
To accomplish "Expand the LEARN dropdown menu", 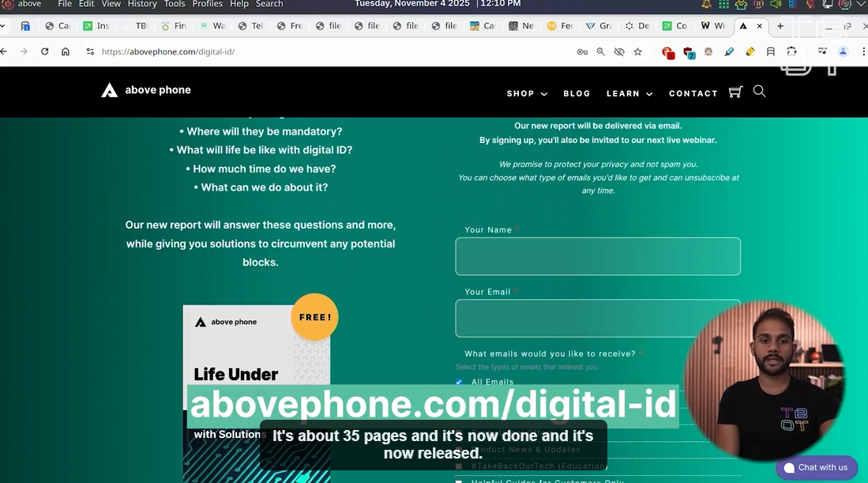I will [629, 93].
